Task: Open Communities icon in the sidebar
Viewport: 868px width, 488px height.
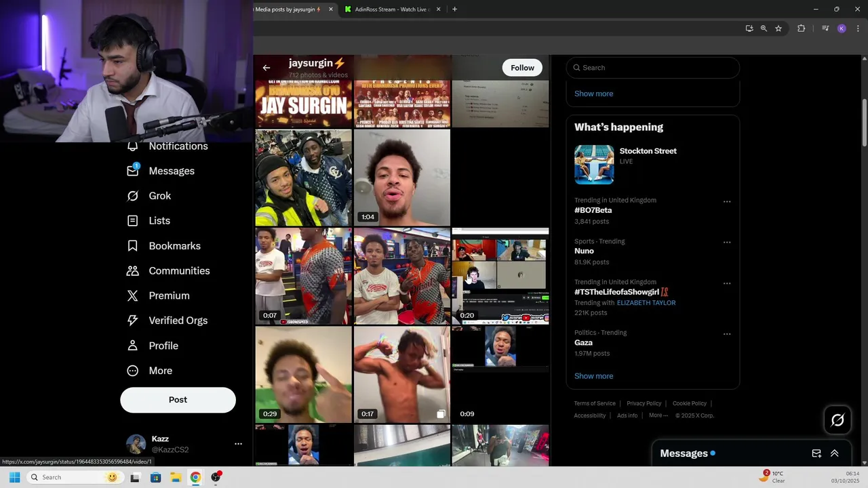Action: pyautogui.click(x=133, y=270)
